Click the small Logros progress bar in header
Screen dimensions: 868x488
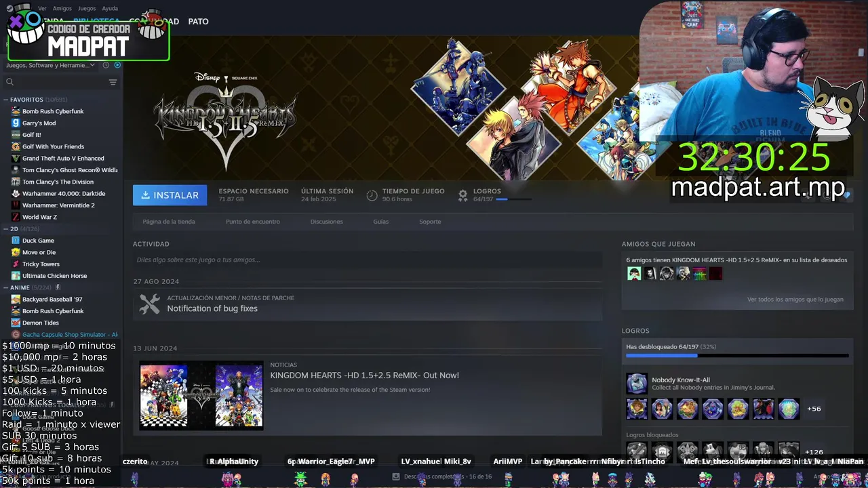pos(513,199)
